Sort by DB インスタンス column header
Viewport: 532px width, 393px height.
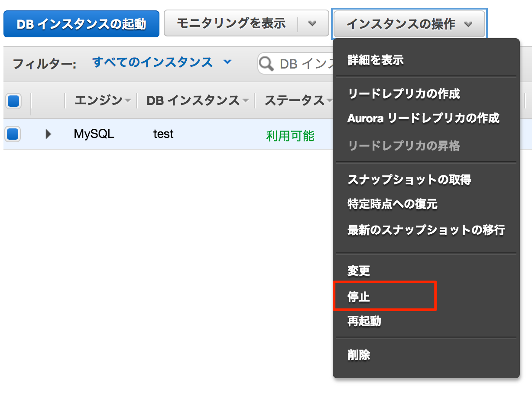198,101
